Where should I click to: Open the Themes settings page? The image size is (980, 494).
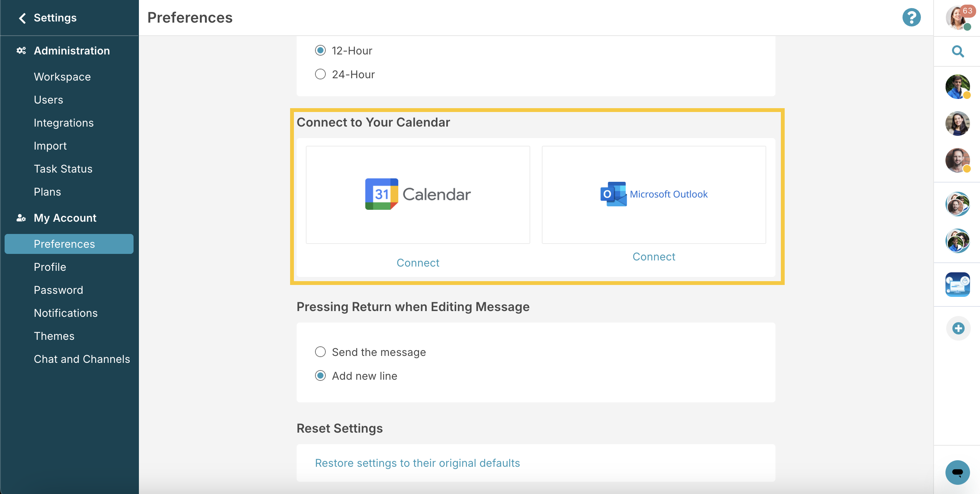pos(54,336)
